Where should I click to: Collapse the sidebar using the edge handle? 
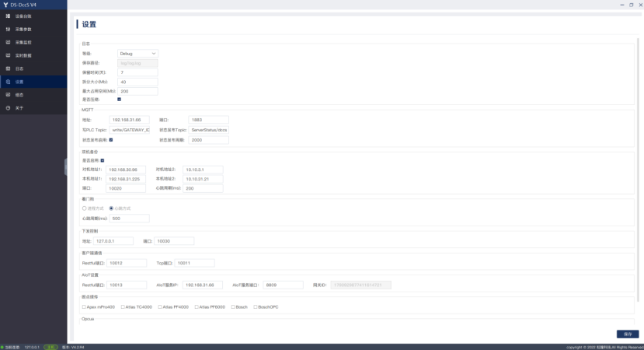click(66, 167)
